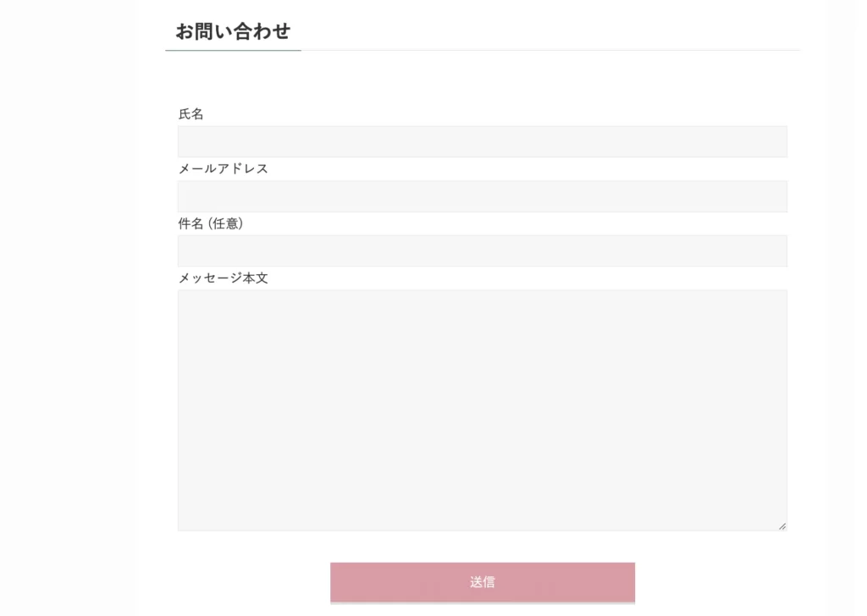867x616 pixels.
Task: Click the 任意 text in subject label
Action: click(225, 223)
